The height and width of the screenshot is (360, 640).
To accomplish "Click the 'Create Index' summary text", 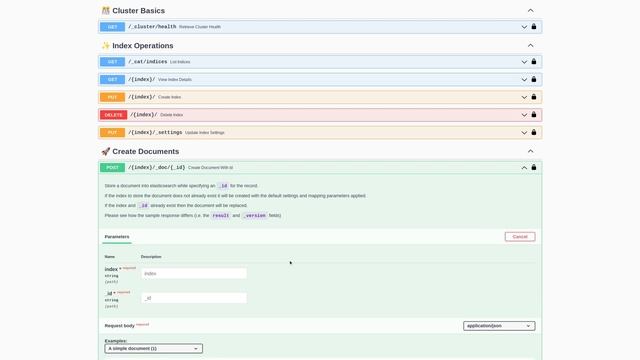I will click(169, 97).
